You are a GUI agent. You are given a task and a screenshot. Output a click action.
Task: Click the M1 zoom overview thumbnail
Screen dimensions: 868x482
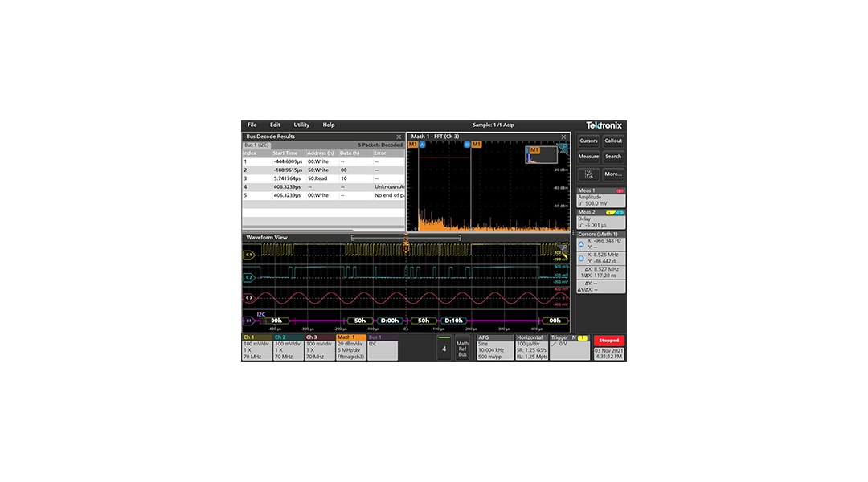click(541, 155)
